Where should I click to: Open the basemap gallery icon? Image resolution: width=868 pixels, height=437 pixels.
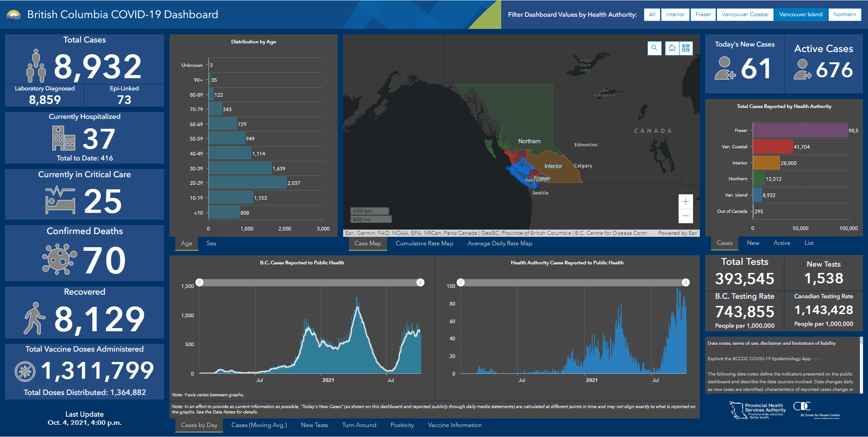(x=686, y=48)
